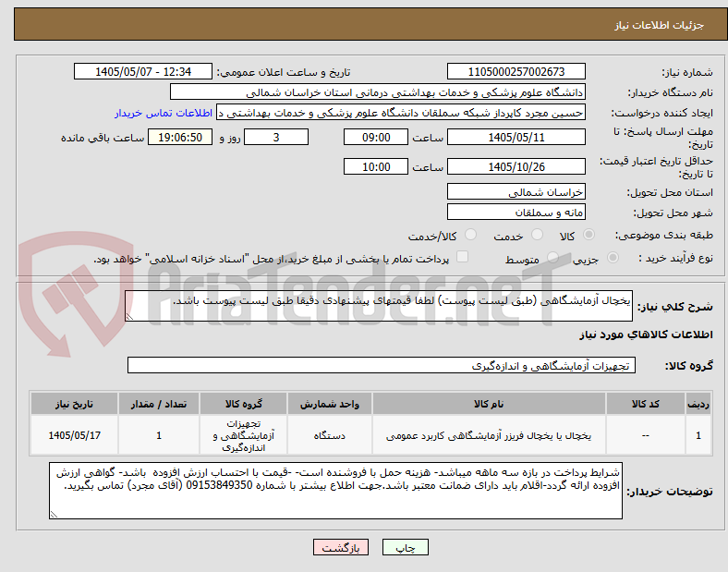
Task: Select the کالا/خدمت radio button
Action: point(471,235)
